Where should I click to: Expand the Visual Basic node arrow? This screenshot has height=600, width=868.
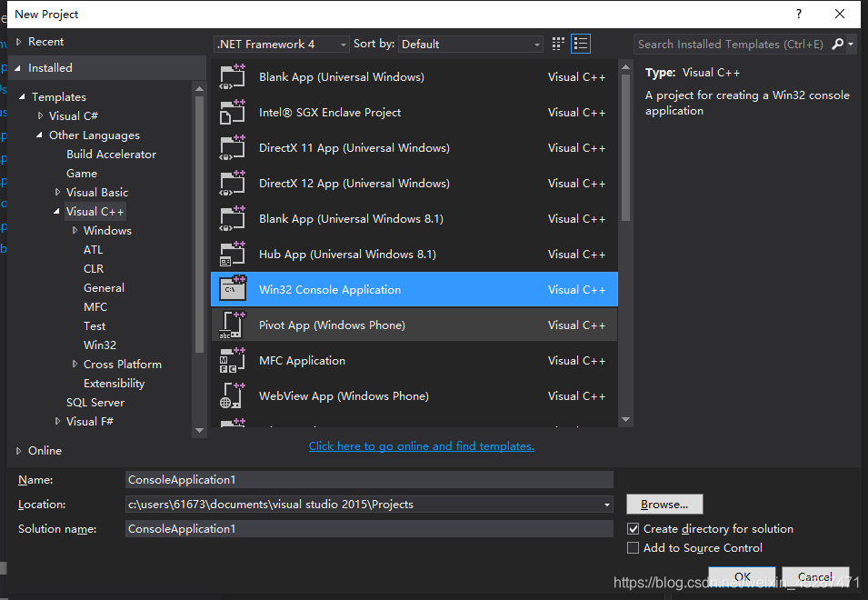pyautogui.click(x=57, y=192)
